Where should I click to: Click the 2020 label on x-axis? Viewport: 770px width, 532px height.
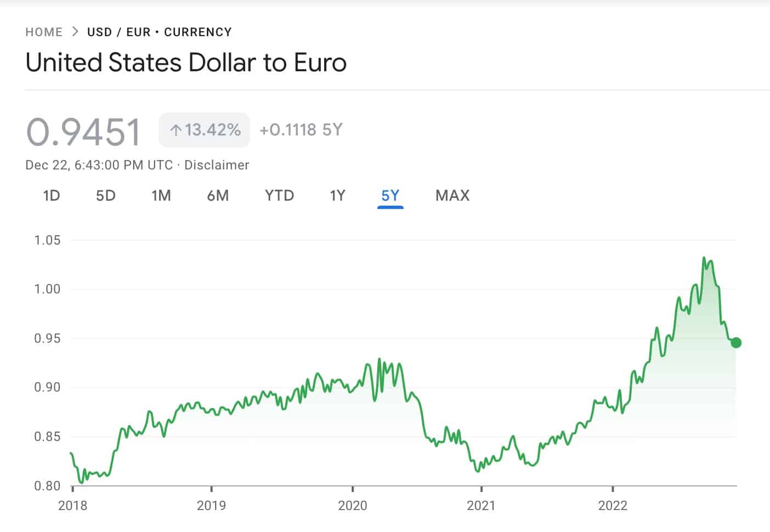353,505
